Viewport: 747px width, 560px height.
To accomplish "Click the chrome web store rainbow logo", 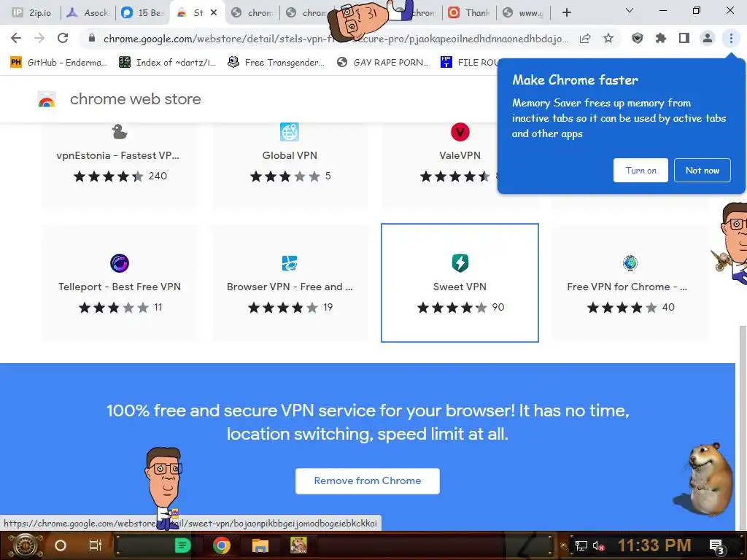I will (x=47, y=99).
